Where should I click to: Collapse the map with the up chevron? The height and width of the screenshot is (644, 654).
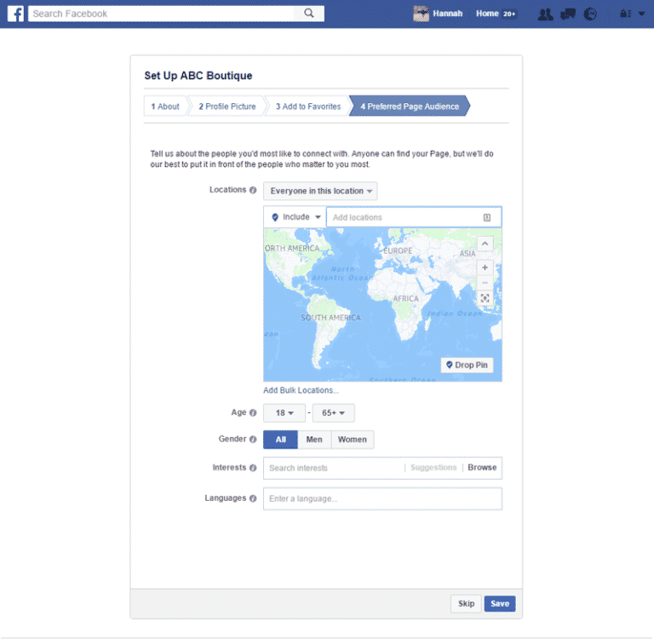tap(485, 244)
